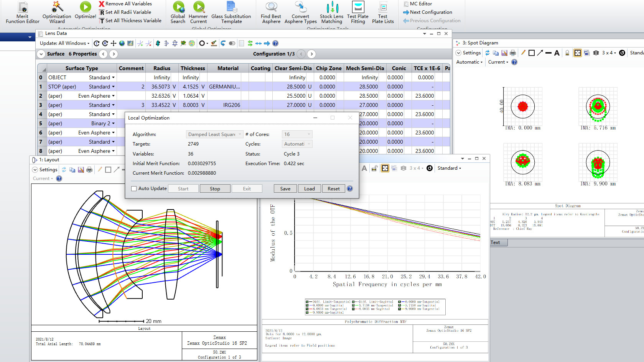Screen dimensions: 644x362
Task: Click the paintbrush icon in Lens Data toolbar
Action: [214, 43]
